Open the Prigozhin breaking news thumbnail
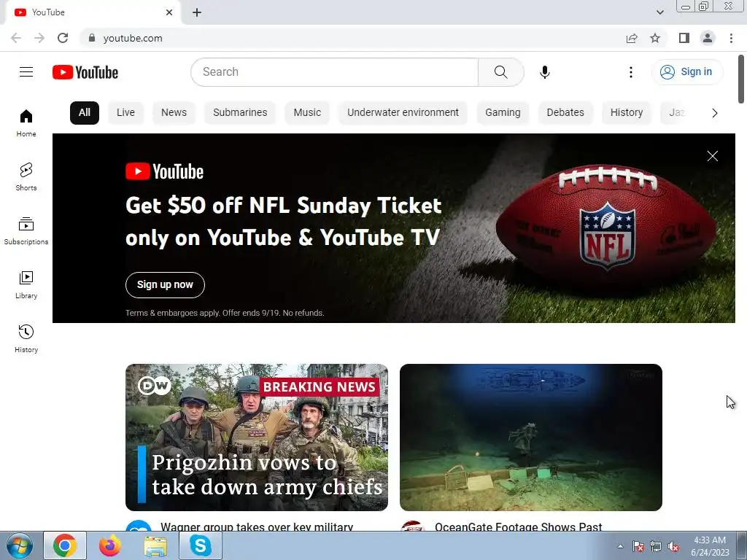The height and width of the screenshot is (560, 747). pos(257,437)
